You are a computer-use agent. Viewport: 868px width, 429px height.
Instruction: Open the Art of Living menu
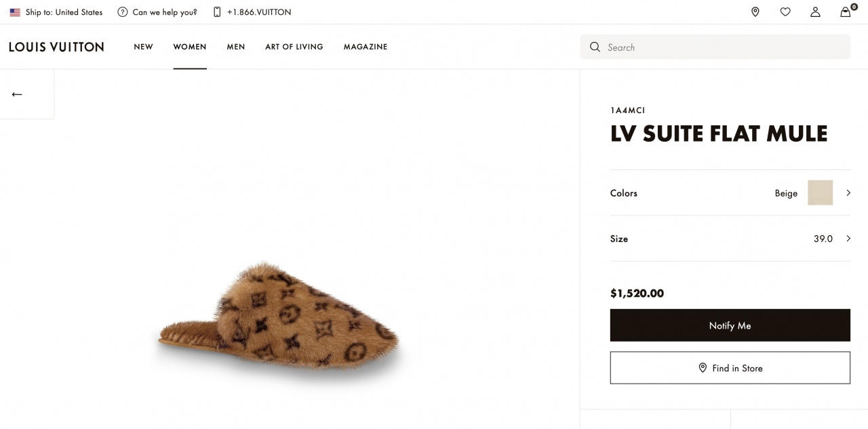(x=294, y=47)
